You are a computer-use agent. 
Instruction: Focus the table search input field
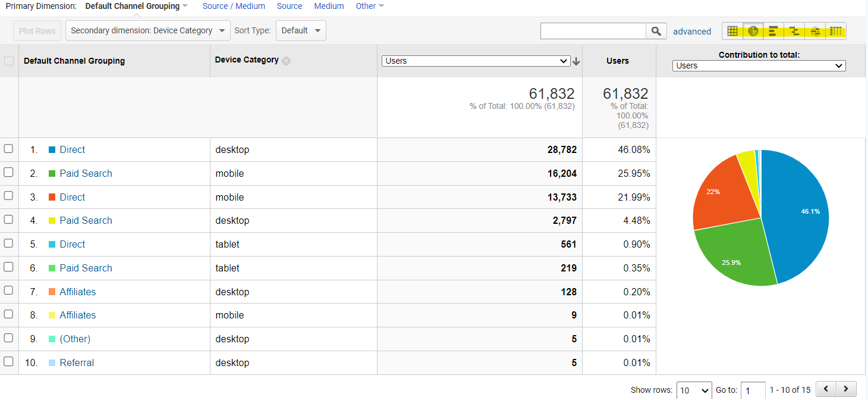pyautogui.click(x=593, y=31)
